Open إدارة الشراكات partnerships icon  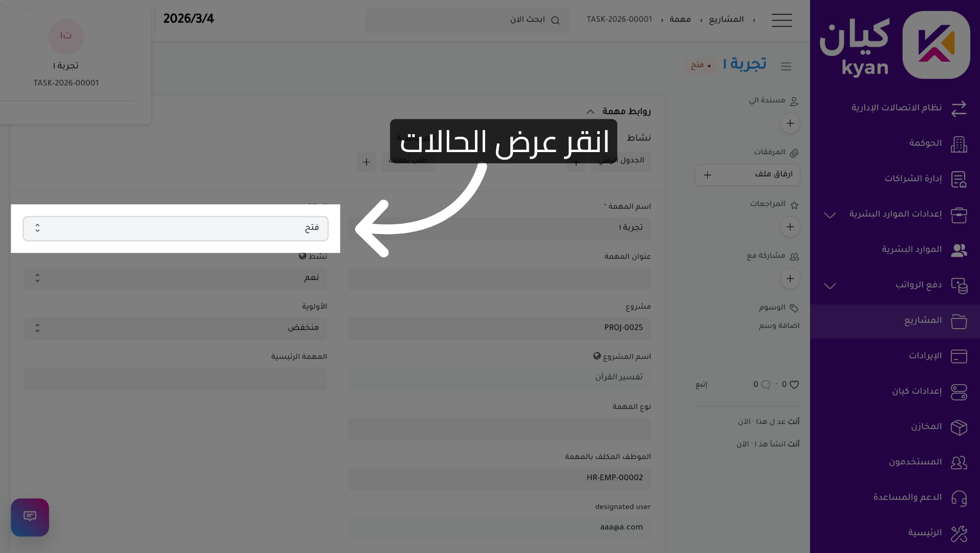pyautogui.click(x=959, y=180)
